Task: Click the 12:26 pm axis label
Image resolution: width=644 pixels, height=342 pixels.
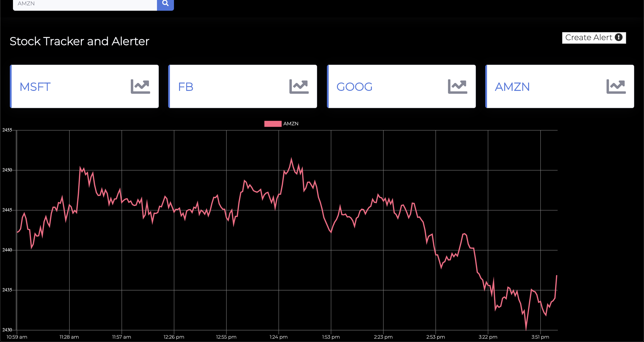Action: tap(174, 337)
